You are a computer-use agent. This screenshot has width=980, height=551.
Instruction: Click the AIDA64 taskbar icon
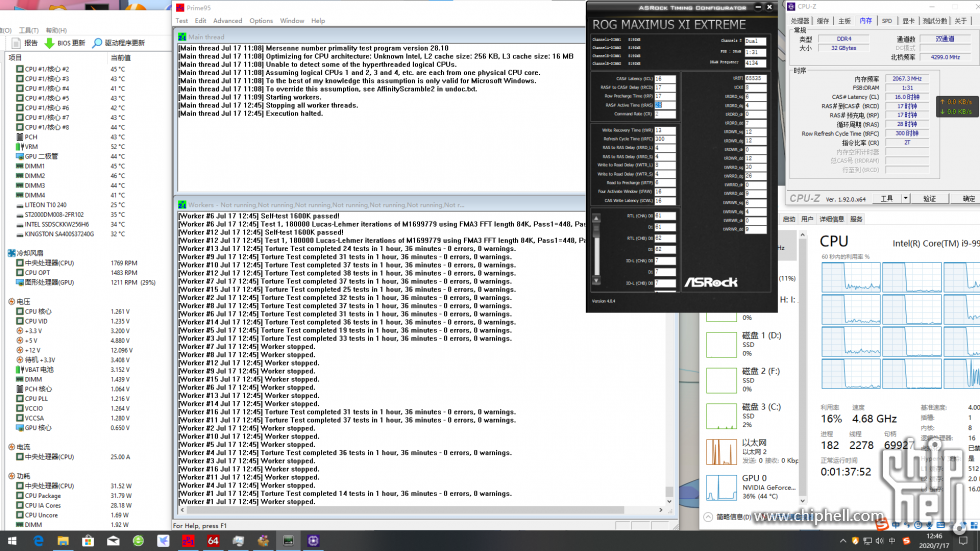tap(213, 541)
